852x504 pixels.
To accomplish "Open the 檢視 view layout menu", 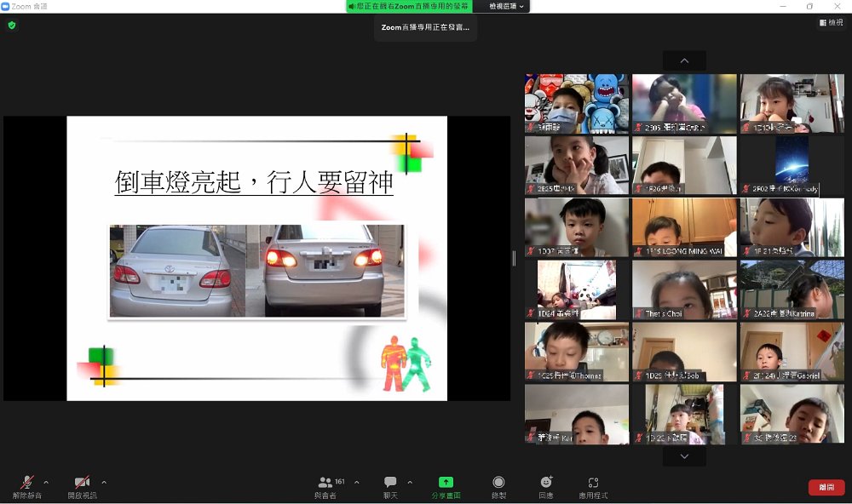I will 831,23.
